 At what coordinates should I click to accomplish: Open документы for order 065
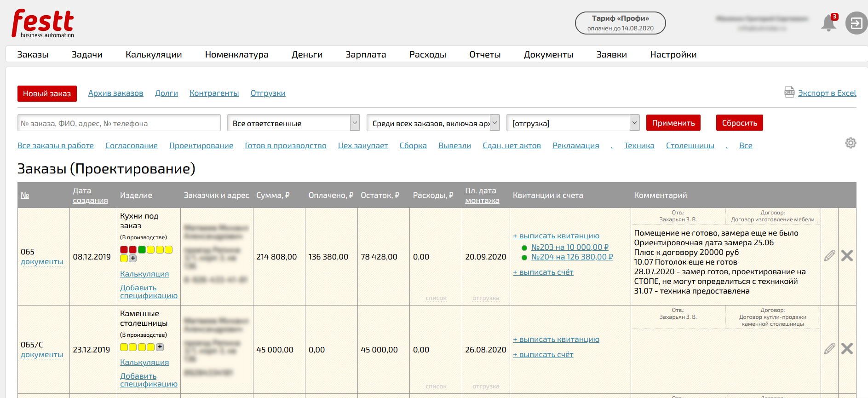pyautogui.click(x=42, y=261)
